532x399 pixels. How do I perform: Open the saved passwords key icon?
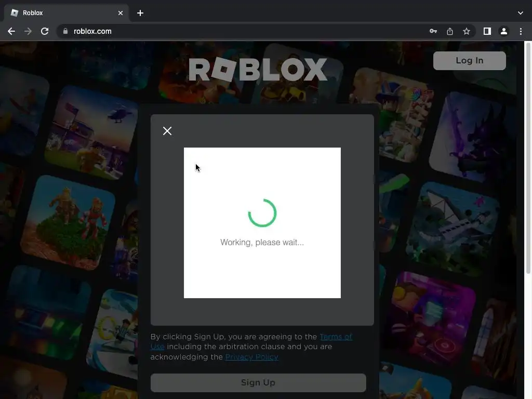[433, 31]
